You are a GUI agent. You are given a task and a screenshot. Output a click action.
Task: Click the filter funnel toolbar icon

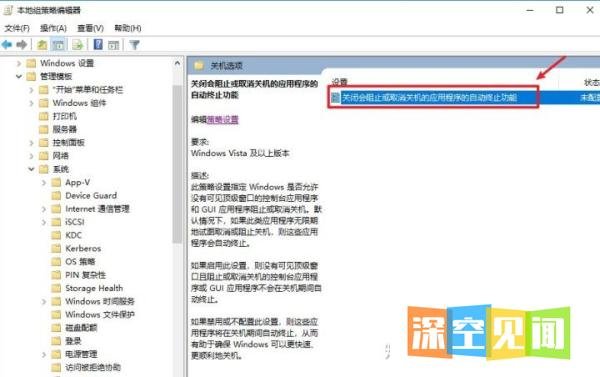[x=134, y=45]
